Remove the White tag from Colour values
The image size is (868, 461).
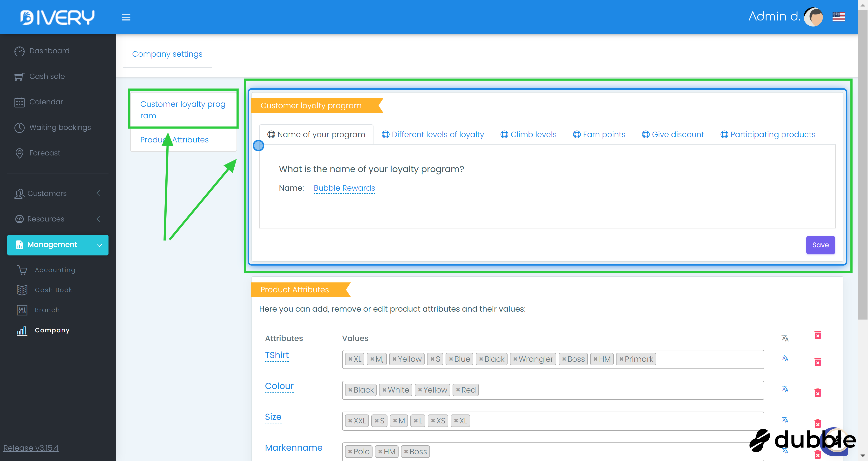click(384, 390)
